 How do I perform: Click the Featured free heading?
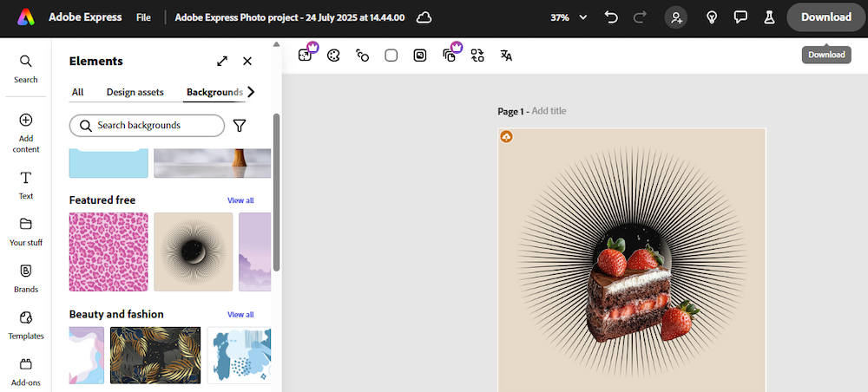102,200
